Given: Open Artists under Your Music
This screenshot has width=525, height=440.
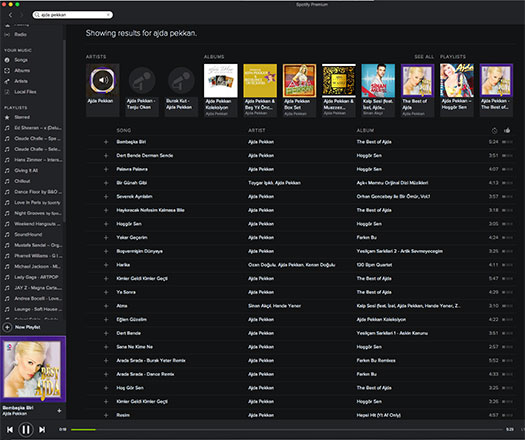Looking at the screenshot, I should (x=21, y=81).
